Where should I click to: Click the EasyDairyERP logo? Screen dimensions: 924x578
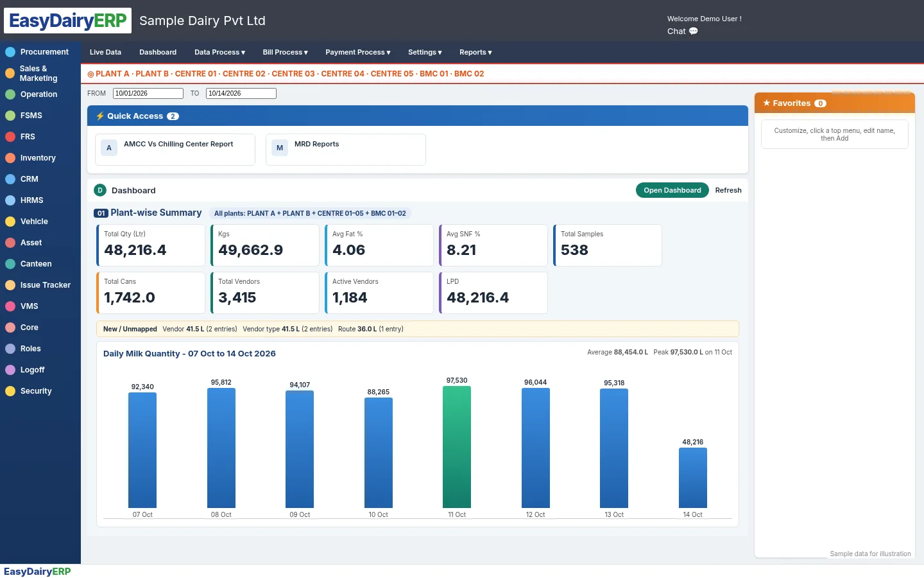click(x=68, y=21)
